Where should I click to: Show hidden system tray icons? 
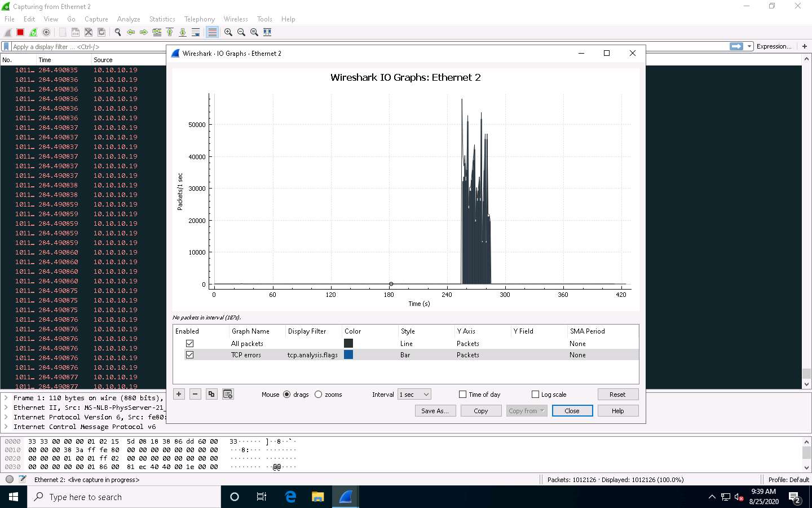[712, 497]
